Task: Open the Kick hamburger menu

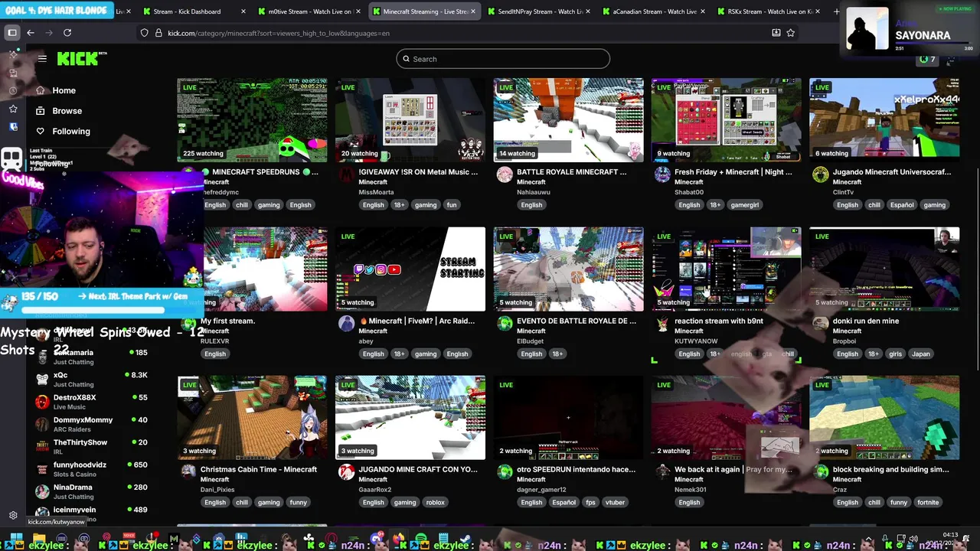Action: pyautogui.click(x=42, y=59)
